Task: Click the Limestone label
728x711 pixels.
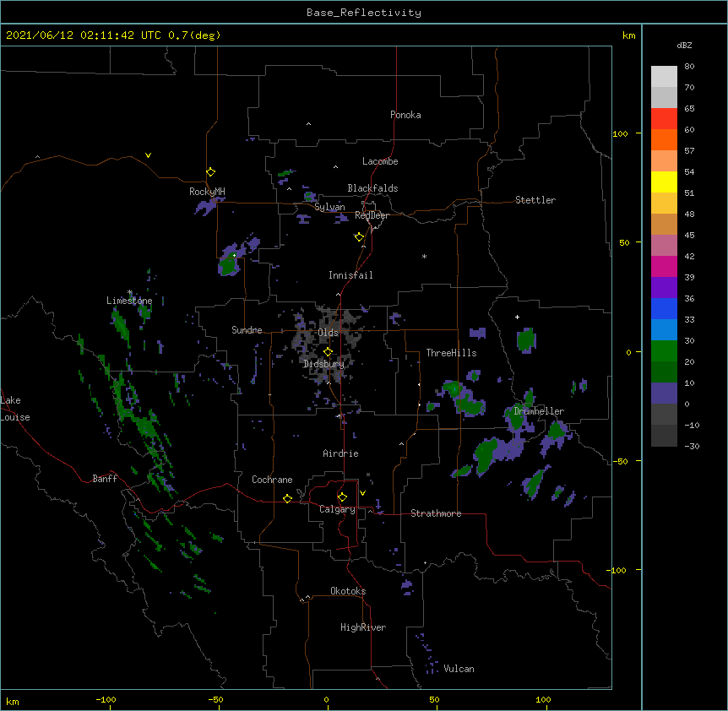Action: click(x=129, y=301)
